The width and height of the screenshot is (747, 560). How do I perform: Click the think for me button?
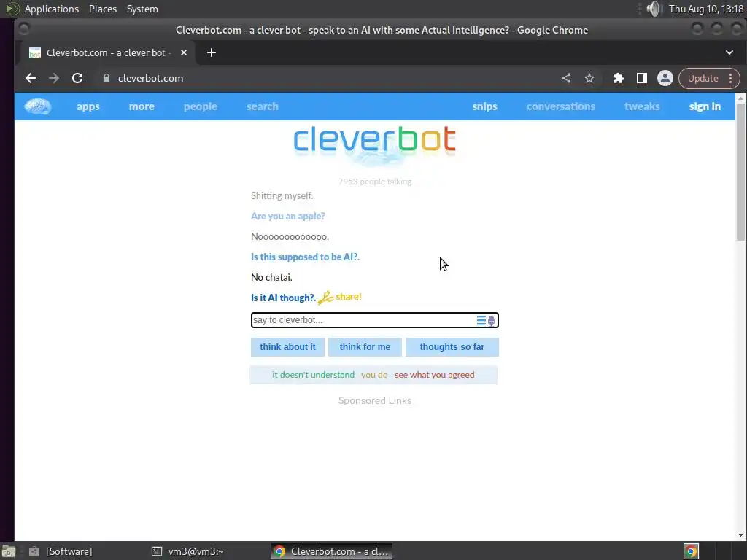[x=365, y=347]
